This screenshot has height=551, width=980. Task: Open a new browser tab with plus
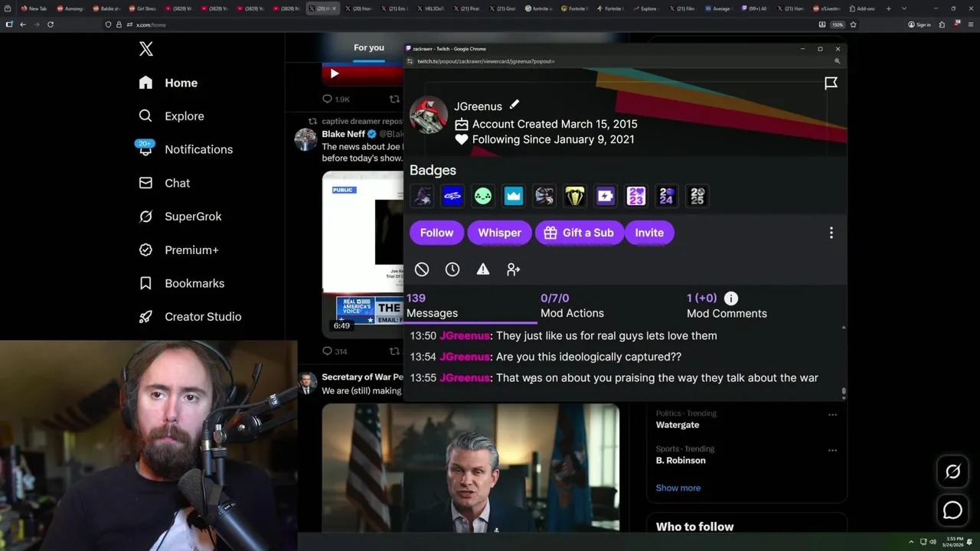tap(888, 8)
